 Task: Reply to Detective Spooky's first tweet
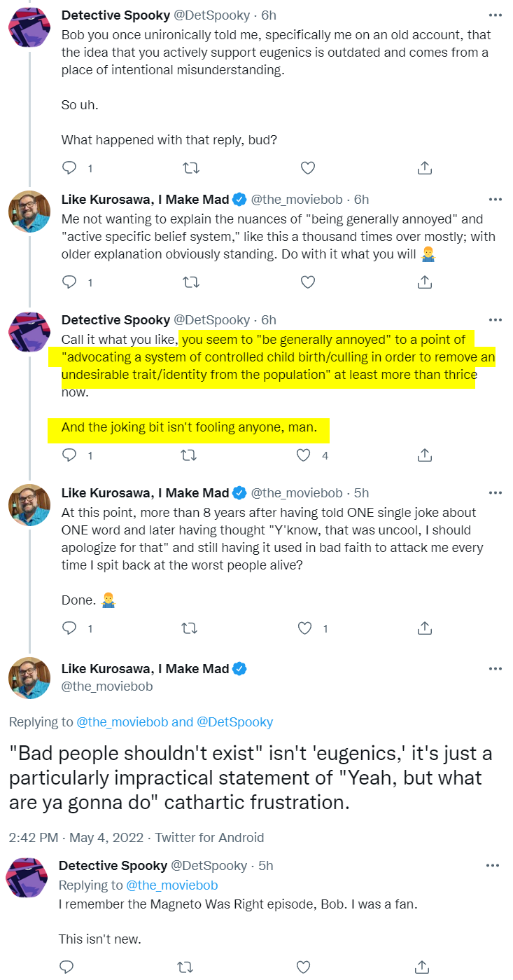69,168
